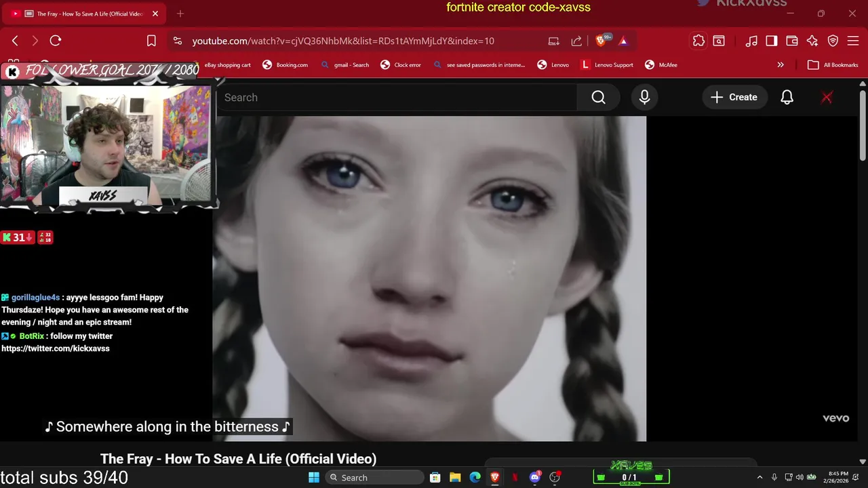Open site information icon in address bar
868x488 pixels.
click(178, 41)
